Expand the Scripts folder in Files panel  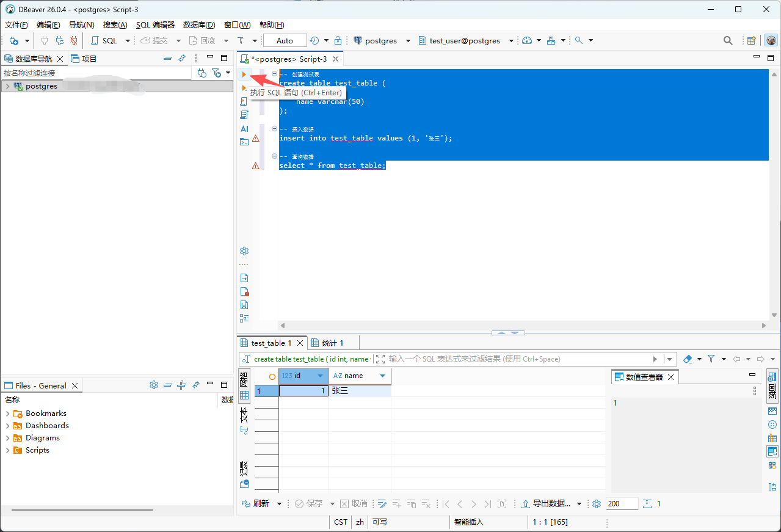[x=7, y=450]
